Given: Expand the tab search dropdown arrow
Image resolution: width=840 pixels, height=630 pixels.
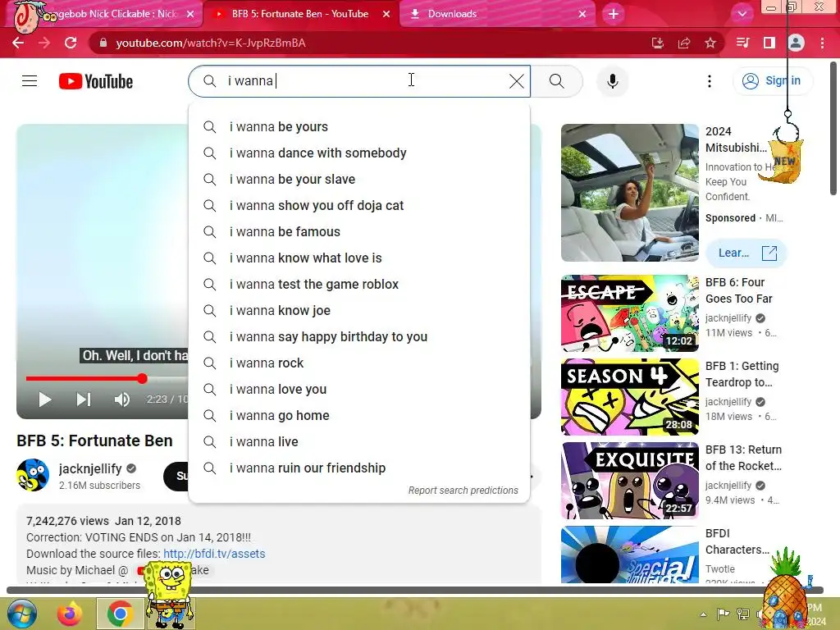Looking at the screenshot, I should click(742, 14).
